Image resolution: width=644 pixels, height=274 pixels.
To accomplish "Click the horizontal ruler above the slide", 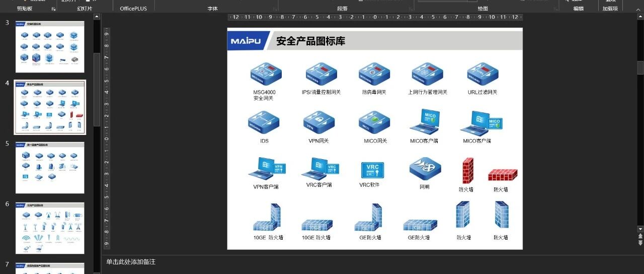I will [375, 17].
